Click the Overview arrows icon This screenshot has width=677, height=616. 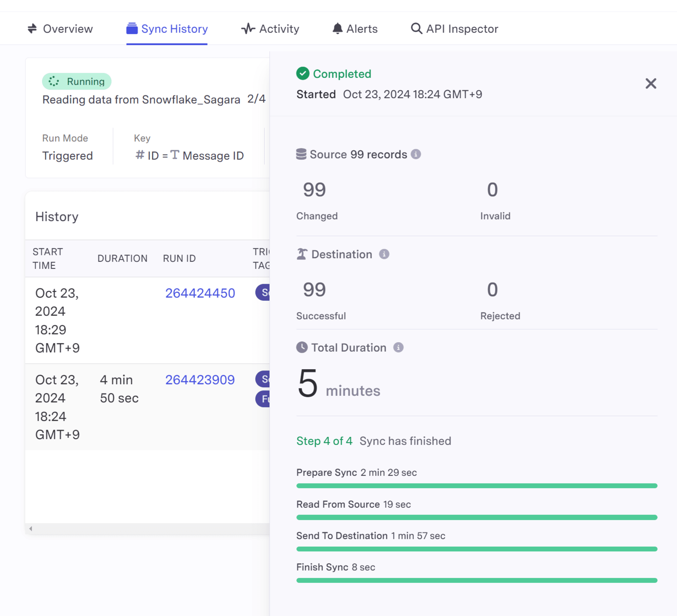(x=32, y=29)
